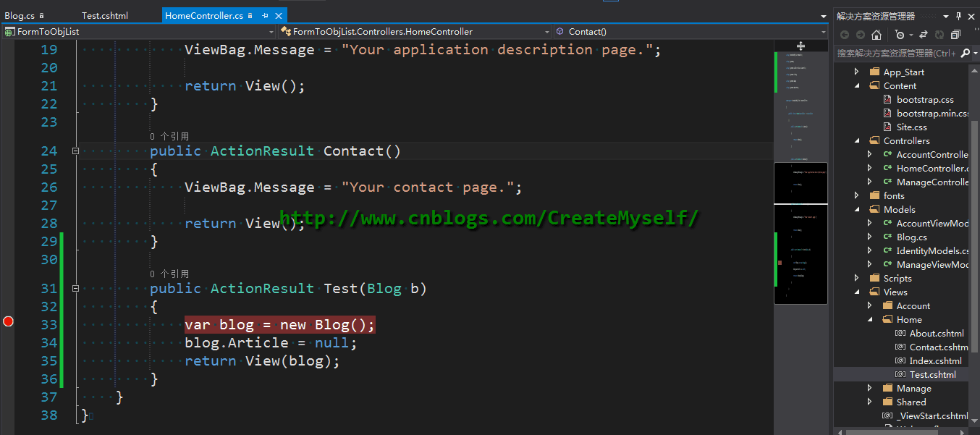Remove the red breakpoint on line 33

8,321
